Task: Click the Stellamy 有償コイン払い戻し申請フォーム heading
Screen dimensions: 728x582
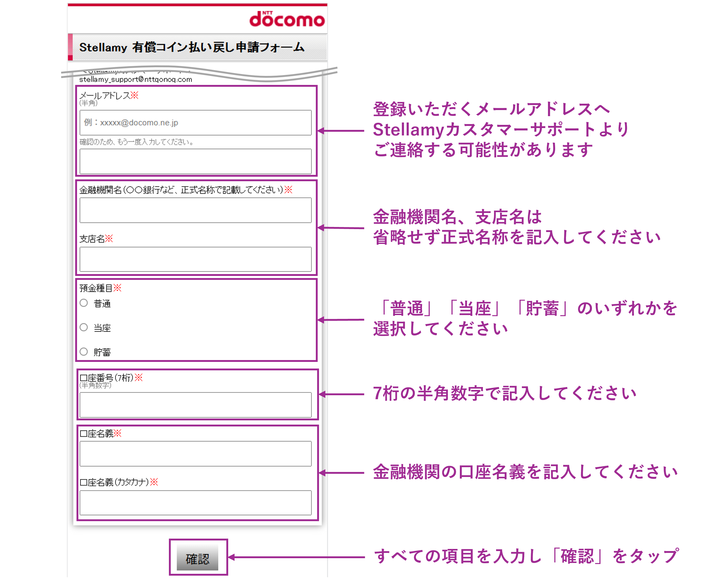Action: pos(192,47)
